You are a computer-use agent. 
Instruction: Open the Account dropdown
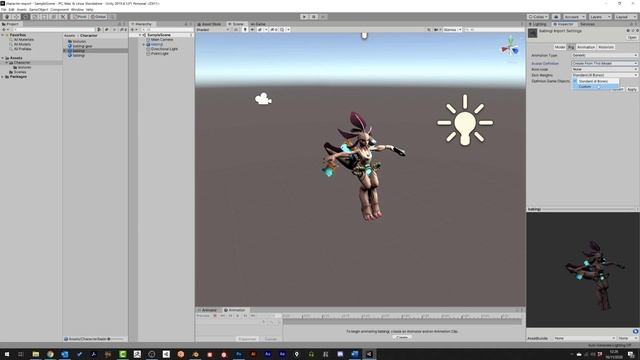point(574,17)
